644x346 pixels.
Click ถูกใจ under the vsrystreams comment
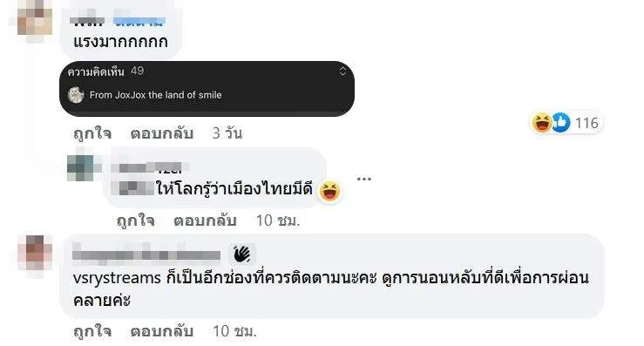point(92,331)
